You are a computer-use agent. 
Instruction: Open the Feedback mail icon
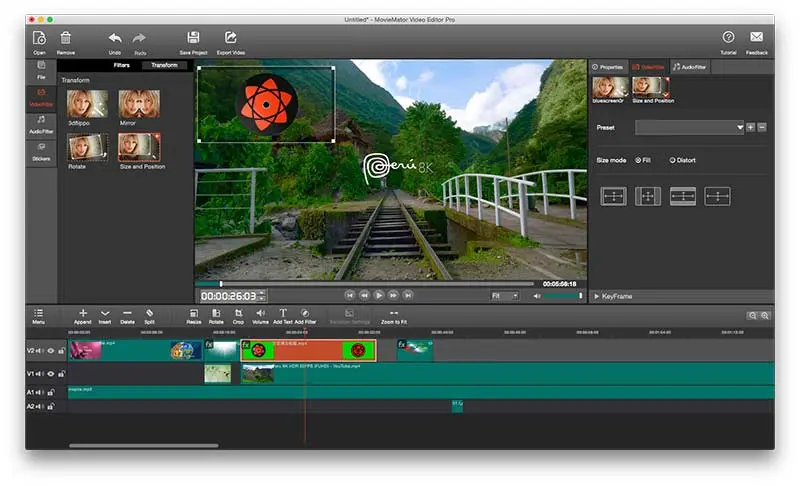pos(756,37)
